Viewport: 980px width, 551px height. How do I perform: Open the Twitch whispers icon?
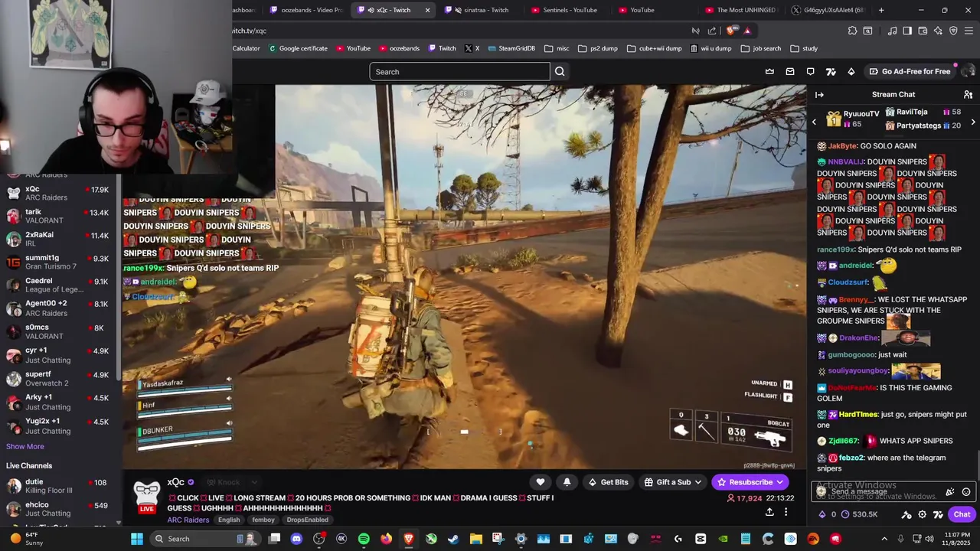coord(811,71)
